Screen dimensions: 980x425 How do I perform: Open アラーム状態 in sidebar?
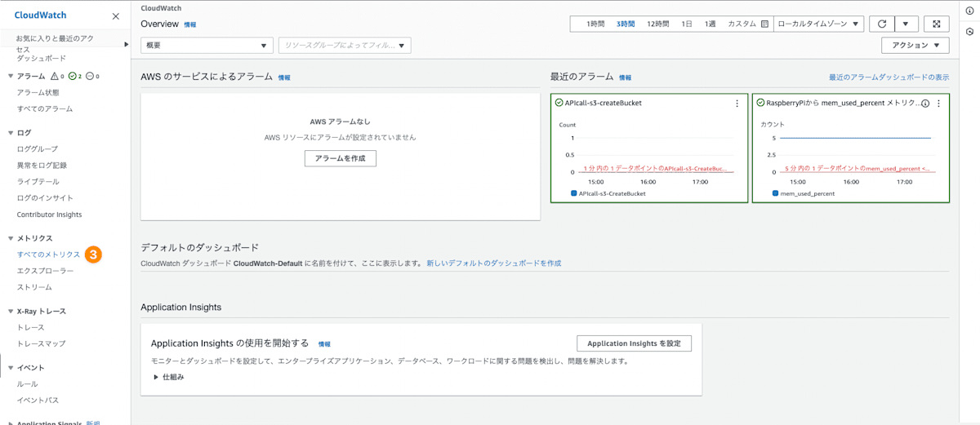[x=38, y=92]
